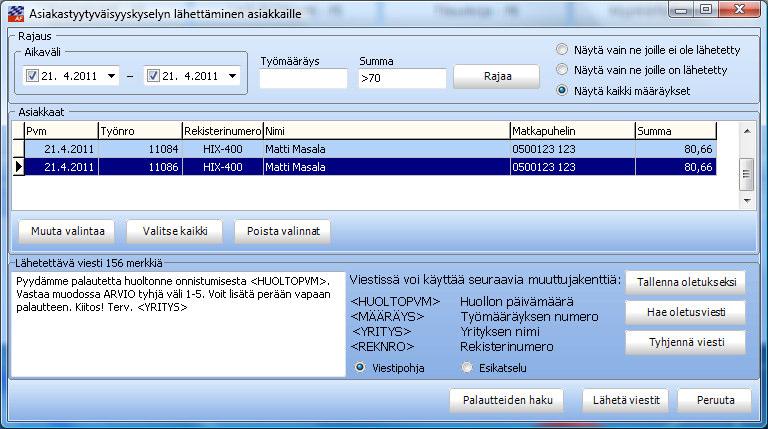The height and width of the screenshot is (429, 768).
Task: Click the customer list scroll down arrow
Action: coord(747,200)
